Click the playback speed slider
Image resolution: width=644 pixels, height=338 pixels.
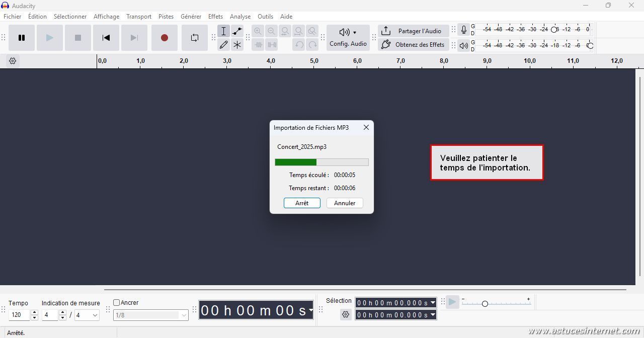[485, 304]
